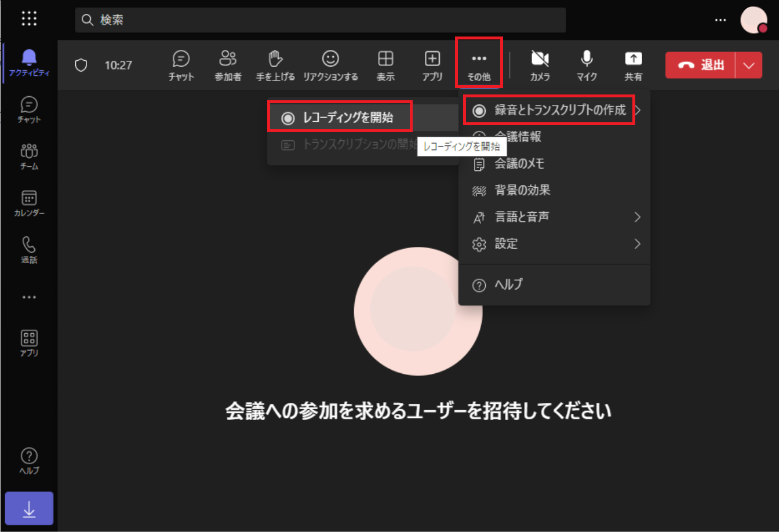The height and width of the screenshot is (532, 779).
Task: Select レコーディングを開始 to start recording
Action: pos(340,118)
